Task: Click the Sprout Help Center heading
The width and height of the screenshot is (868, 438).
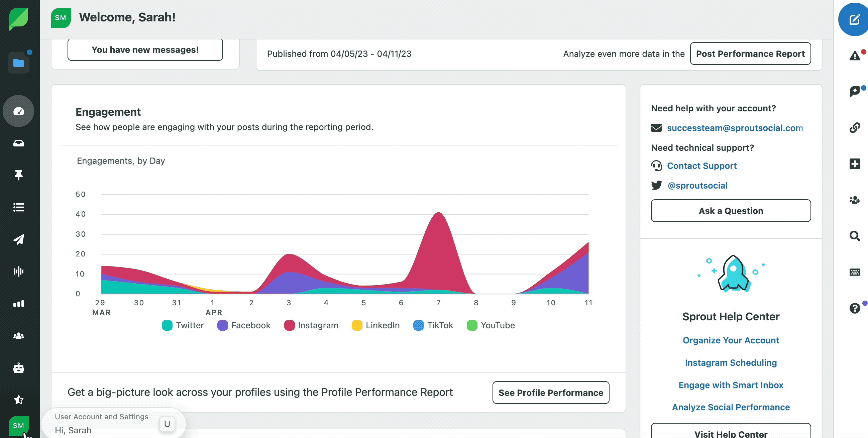Action: coord(731,317)
